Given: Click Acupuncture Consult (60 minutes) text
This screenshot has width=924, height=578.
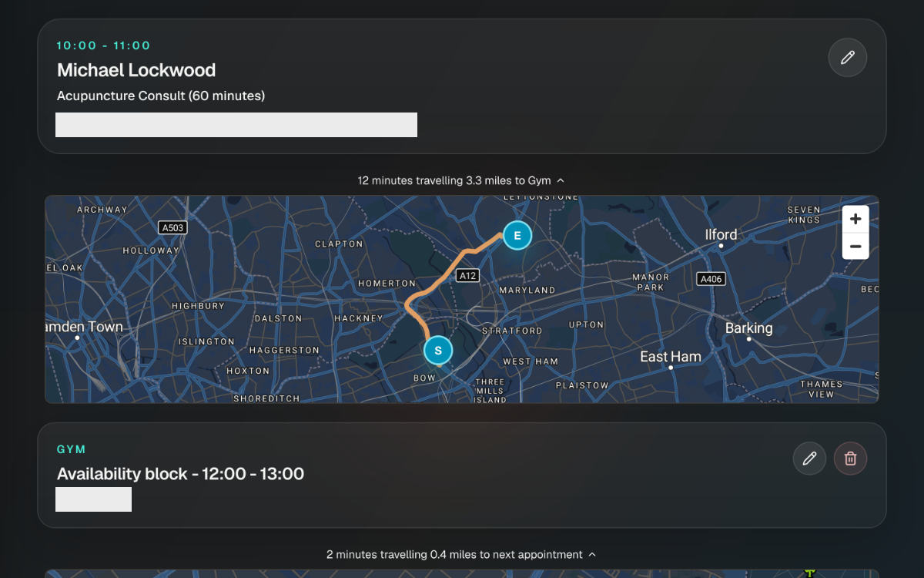Looking at the screenshot, I should [x=161, y=96].
